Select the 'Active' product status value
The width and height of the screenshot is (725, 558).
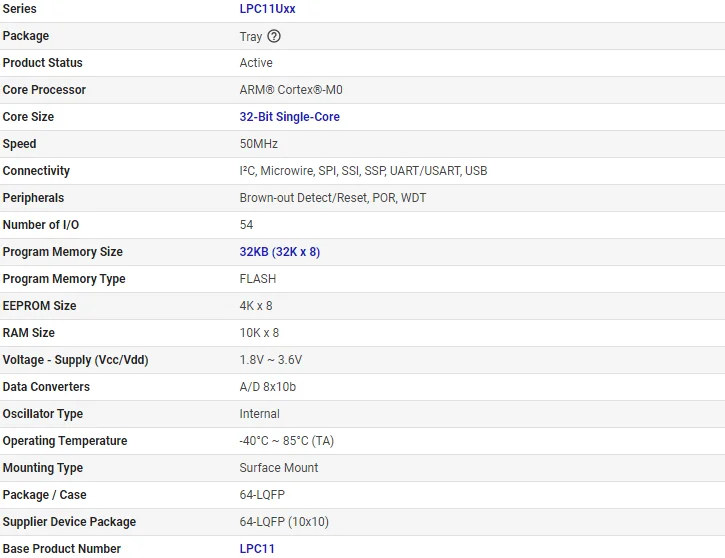pos(256,63)
